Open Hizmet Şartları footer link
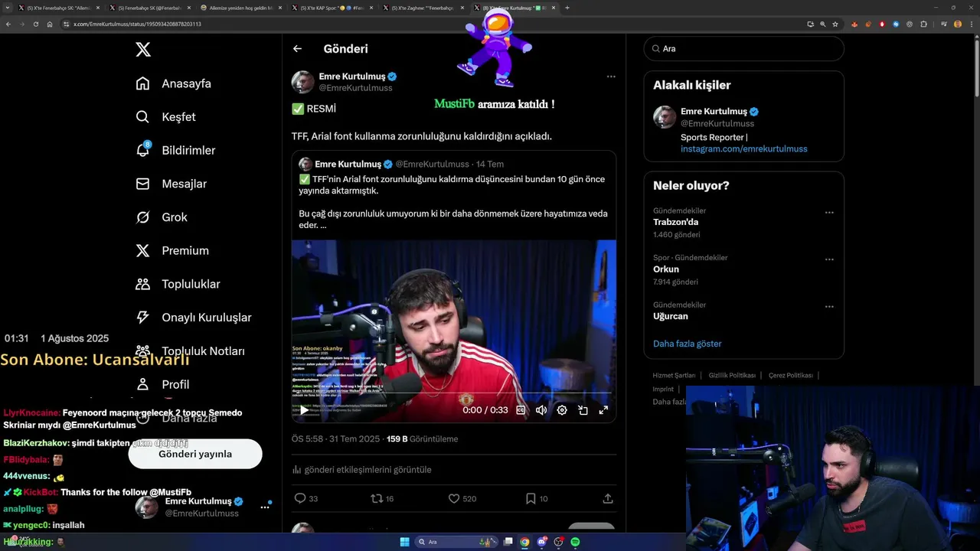Image resolution: width=980 pixels, height=551 pixels. (674, 376)
